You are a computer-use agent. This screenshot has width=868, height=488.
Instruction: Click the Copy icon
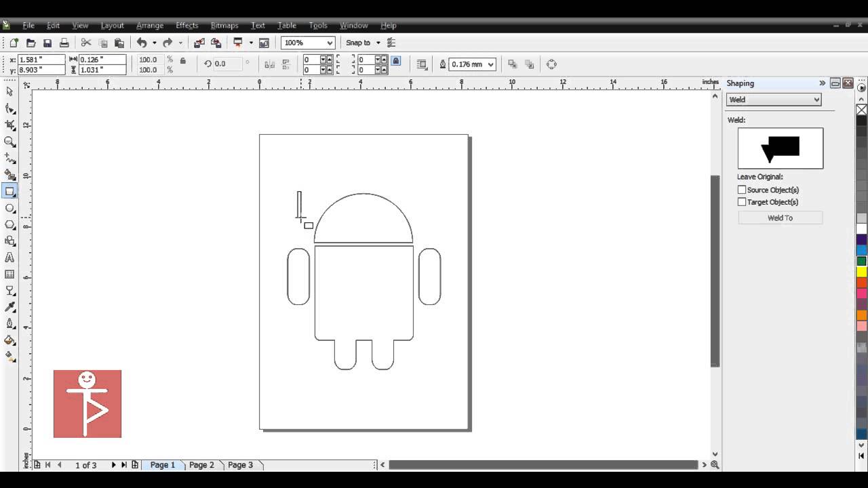tap(103, 43)
